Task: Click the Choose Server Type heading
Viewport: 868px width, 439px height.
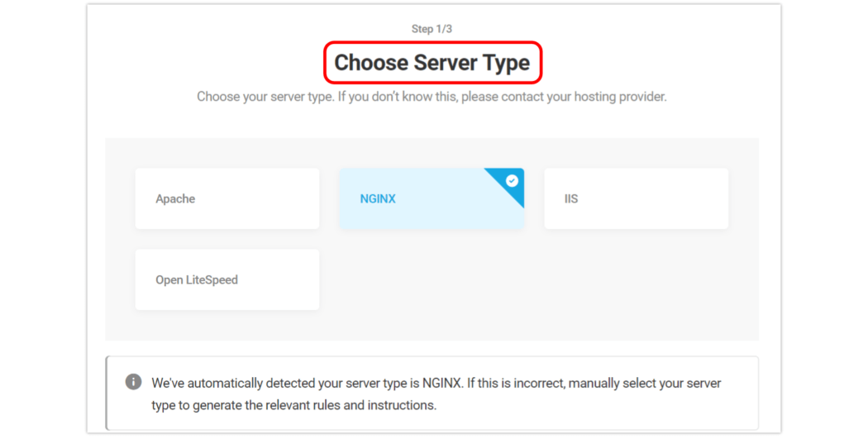Action: point(432,63)
